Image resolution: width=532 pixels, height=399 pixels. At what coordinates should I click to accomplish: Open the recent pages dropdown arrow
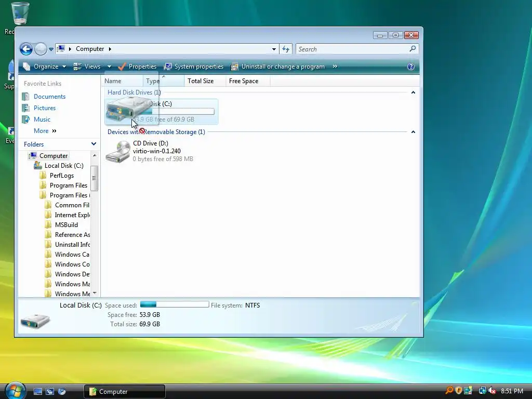point(51,49)
